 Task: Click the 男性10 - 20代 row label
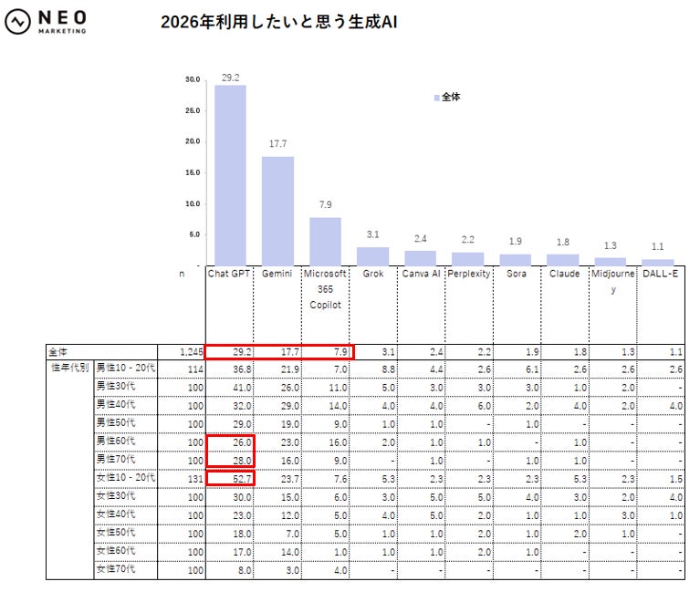point(126,368)
